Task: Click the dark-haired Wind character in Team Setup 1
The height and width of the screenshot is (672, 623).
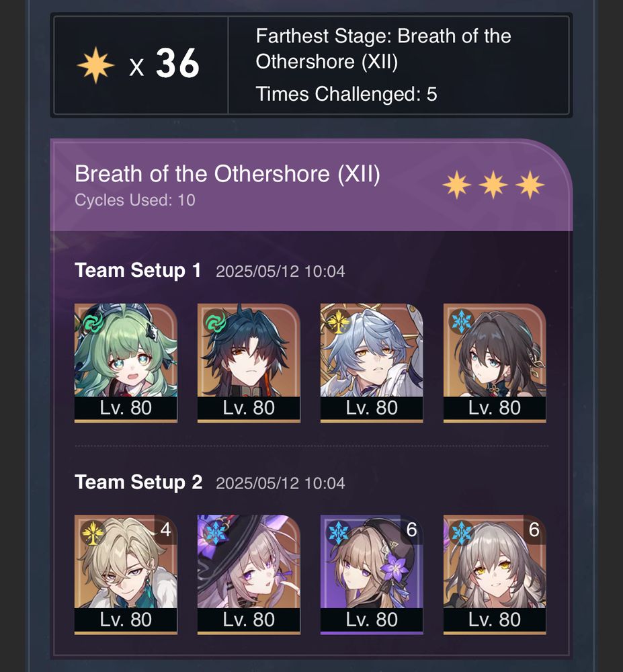Action: tap(249, 363)
